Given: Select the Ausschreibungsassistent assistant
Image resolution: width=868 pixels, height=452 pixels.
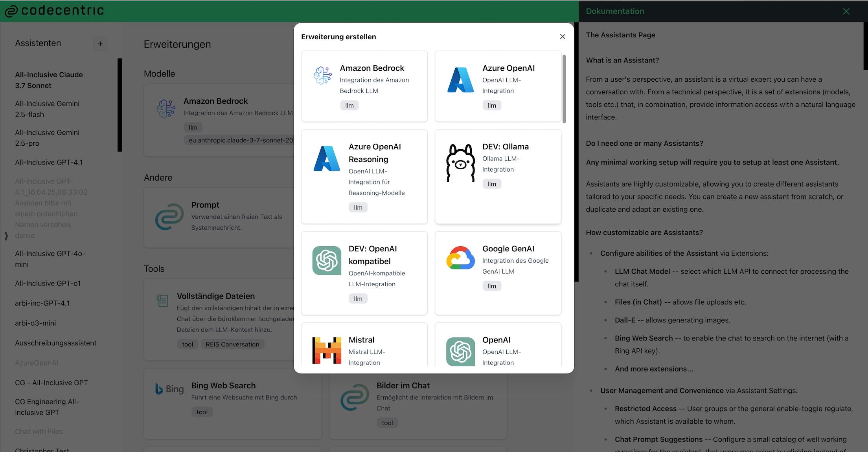Looking at the screenshot, I should pos(55,343).
